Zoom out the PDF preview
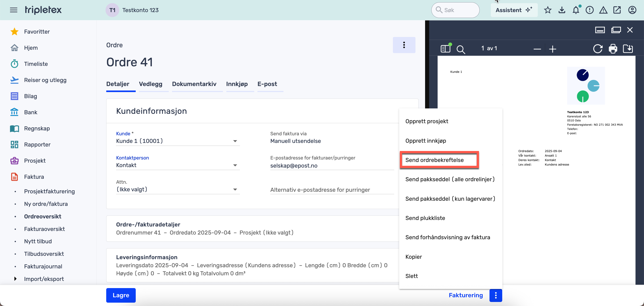The height and width of the screenshot is (306, 644). pos(537,49)
